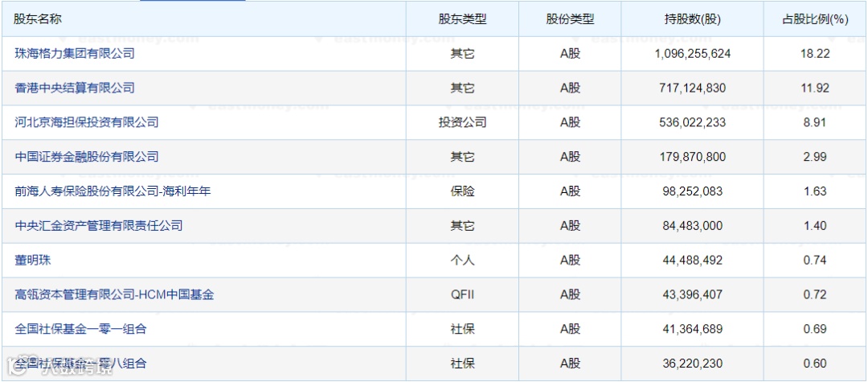Select percentage value 0.74
This screenshot has width=868, height=382.
tap(815, 261)
